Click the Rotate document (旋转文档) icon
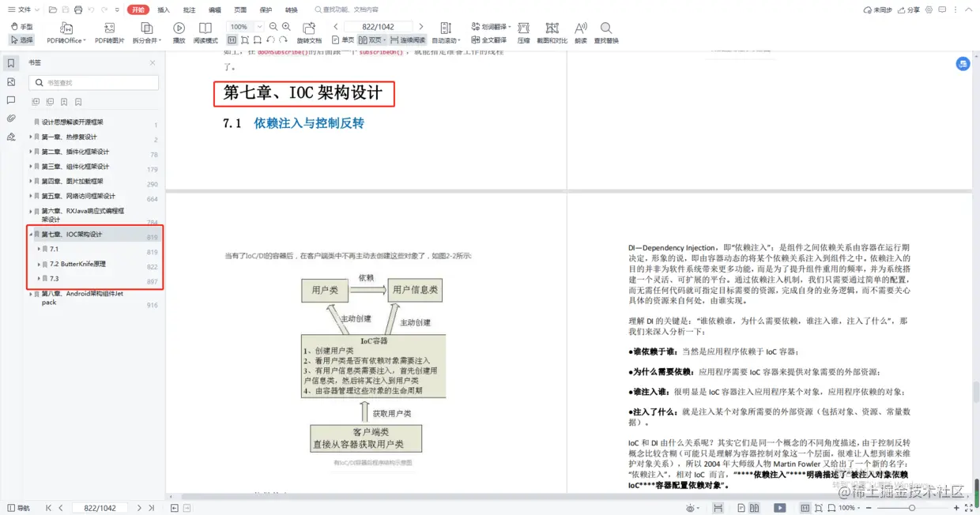Screen dimensions: 980x515 point(309,28)
